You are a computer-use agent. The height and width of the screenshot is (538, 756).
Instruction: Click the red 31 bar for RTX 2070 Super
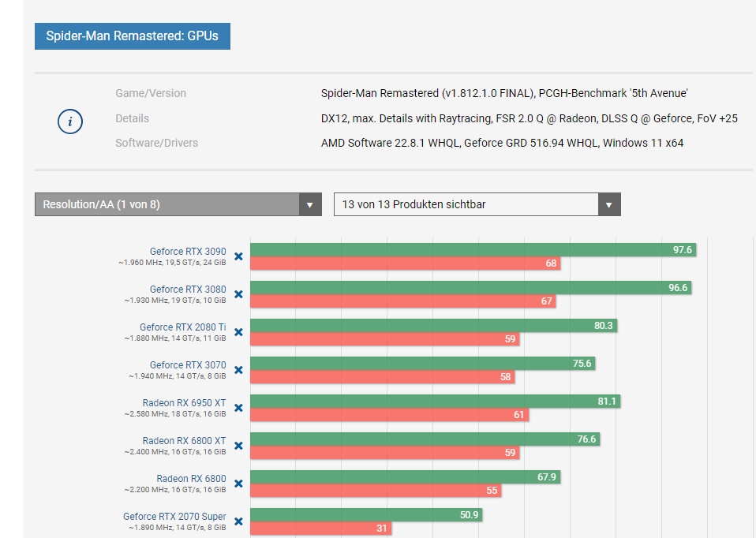[x=321, y=529]
